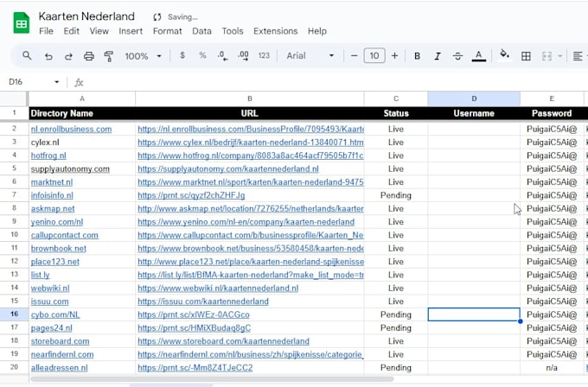Click into the formula bar
Image resolution: width=588 pixels, height=387 pixels.
click(334, 82)
